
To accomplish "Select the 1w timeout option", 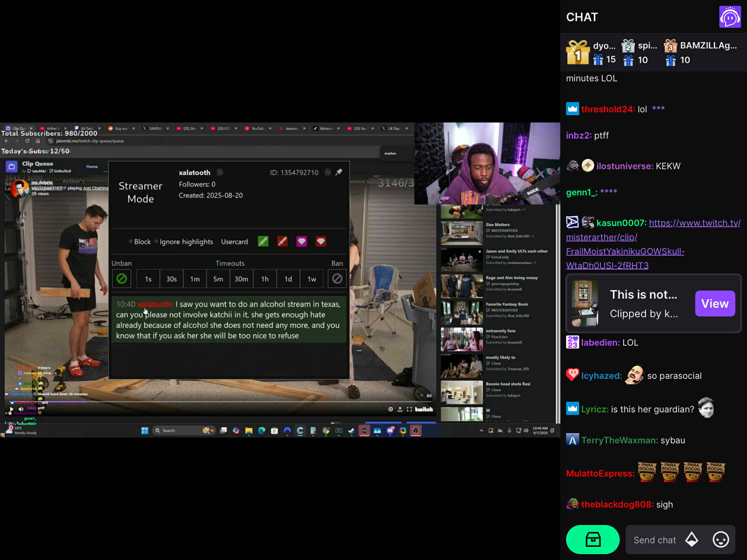I will pyautogui.click(x=311, y=279).
